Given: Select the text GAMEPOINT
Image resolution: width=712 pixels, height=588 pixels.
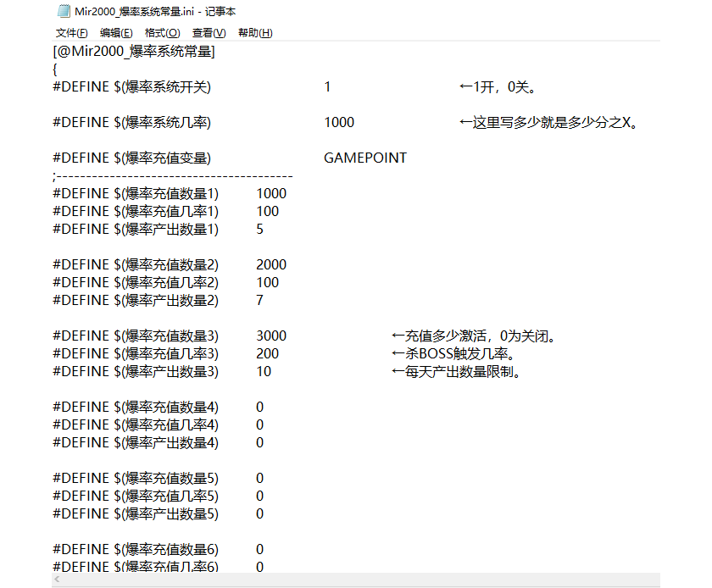Looking at the screenshot, I should [365, 158].
